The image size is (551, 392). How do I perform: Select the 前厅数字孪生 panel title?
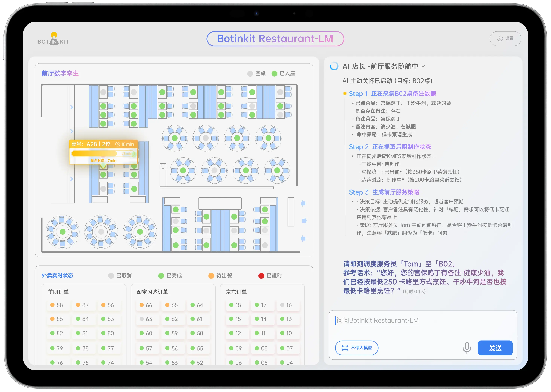60,74
